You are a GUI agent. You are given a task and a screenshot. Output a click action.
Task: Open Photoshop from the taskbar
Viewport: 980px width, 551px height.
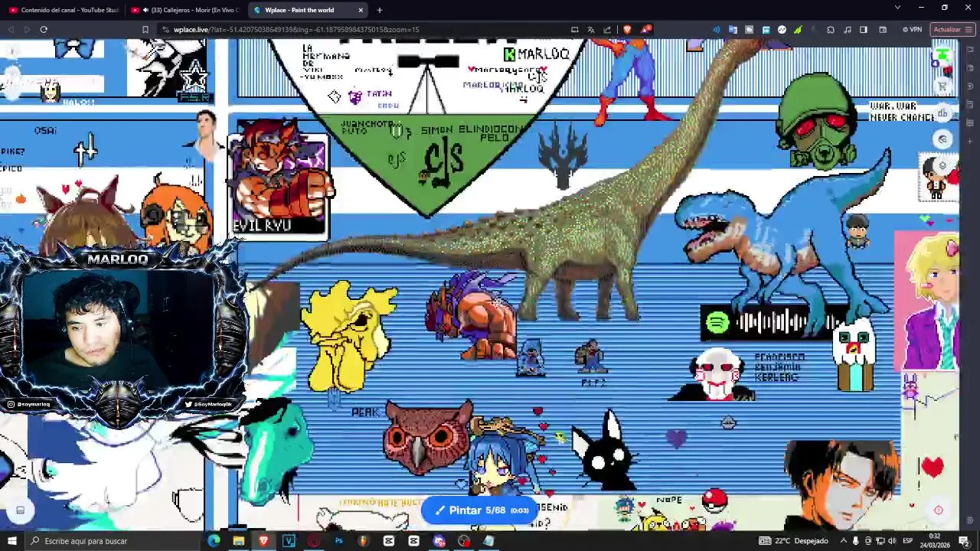[338, 541]
